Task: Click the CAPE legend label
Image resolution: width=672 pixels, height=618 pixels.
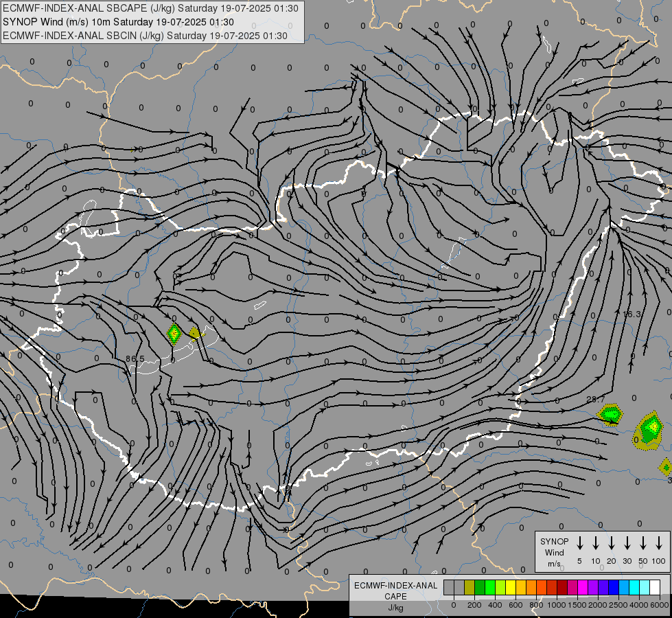Action: pos(395,597)
